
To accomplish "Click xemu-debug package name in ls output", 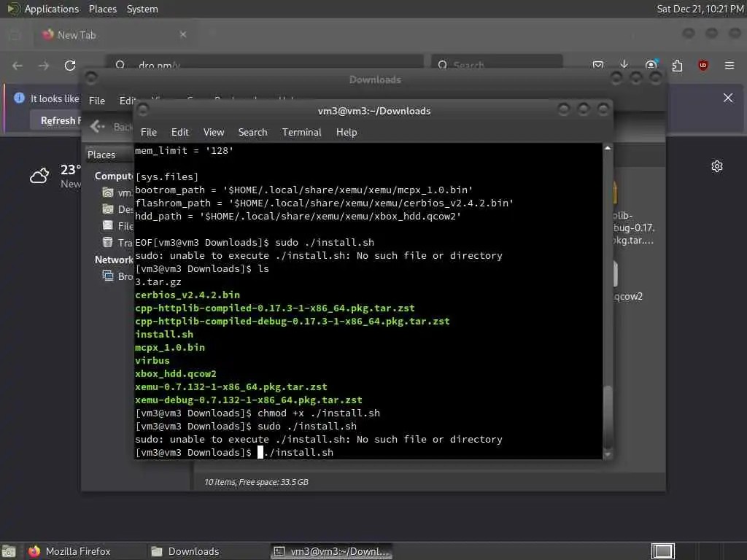I will [248, 400].
